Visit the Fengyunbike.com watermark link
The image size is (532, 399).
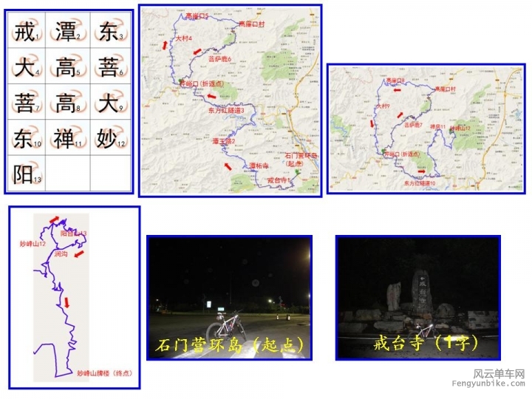tap(488, 383)
